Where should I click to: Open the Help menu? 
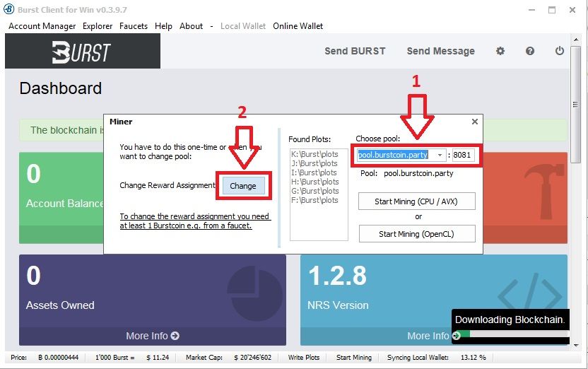click(163, 26)
